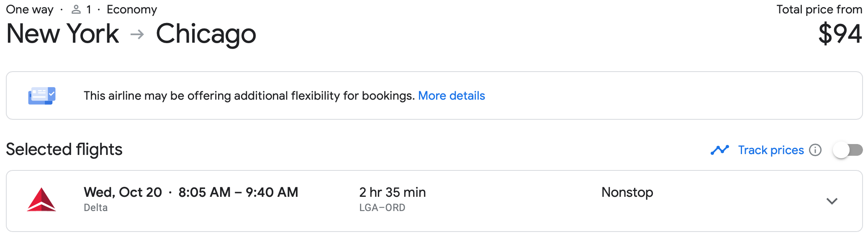The height and width of the screenshot is (237, 868).
Task: Click the 2 hr 35 min duration
Action: (x=392, y=192)
